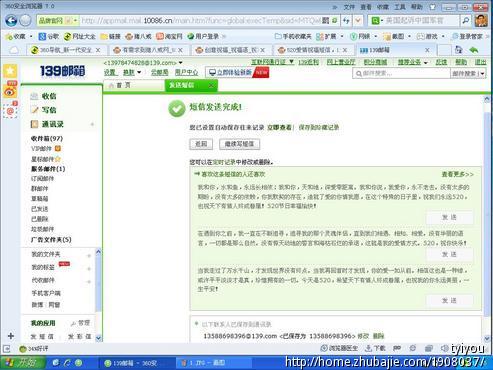Switch to the 首页 mail tab

point(134,86)
